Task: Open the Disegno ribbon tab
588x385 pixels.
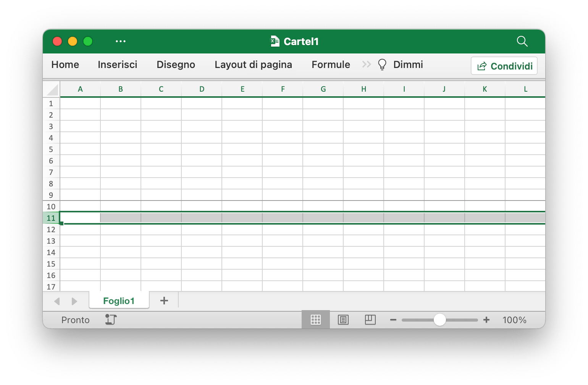Action: coord(176,65)
